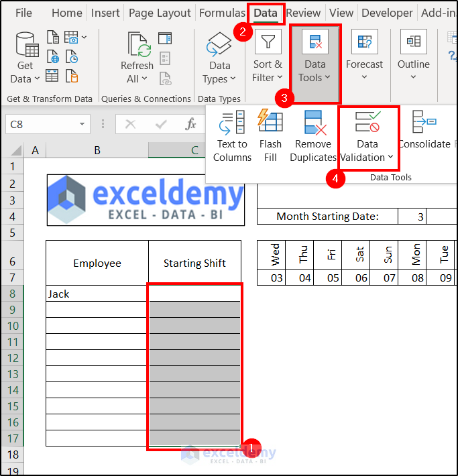Click the greyed Edit Links icon
The width and height of the screenshot is (458, 476).
[x=166, y=78]
